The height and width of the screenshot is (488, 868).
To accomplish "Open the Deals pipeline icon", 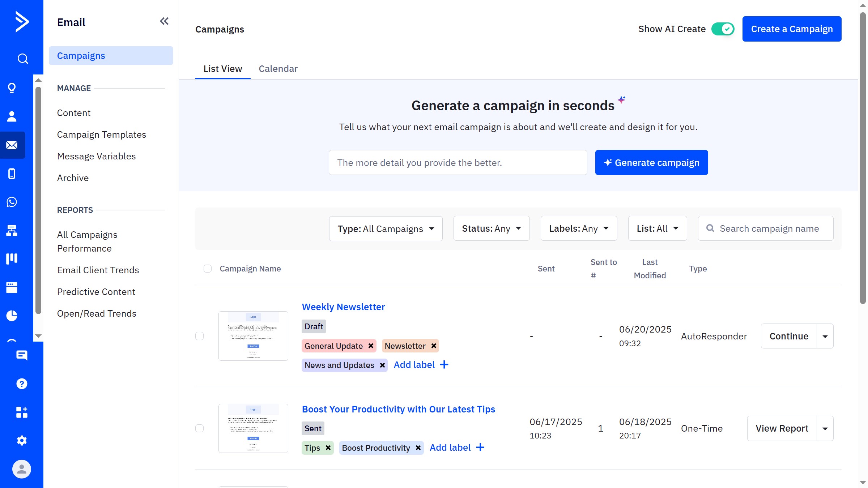I will tap(12, 258).
